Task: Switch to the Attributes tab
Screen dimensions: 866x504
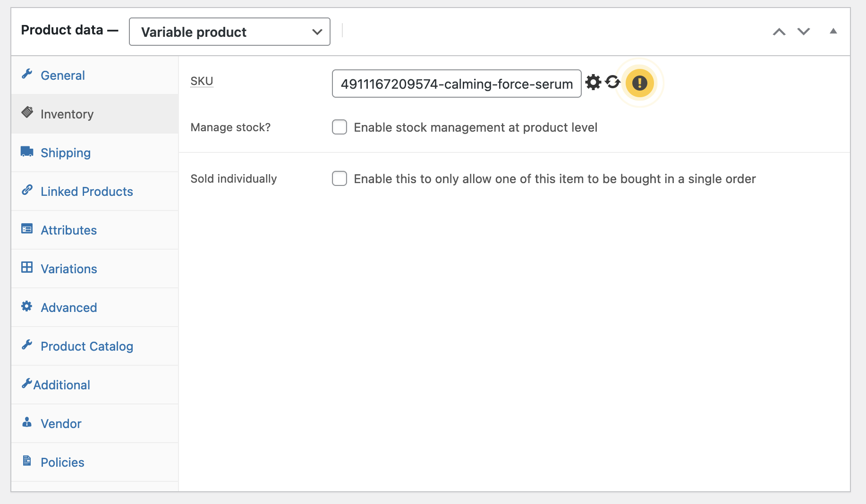Action: click(x=68, y=230)
